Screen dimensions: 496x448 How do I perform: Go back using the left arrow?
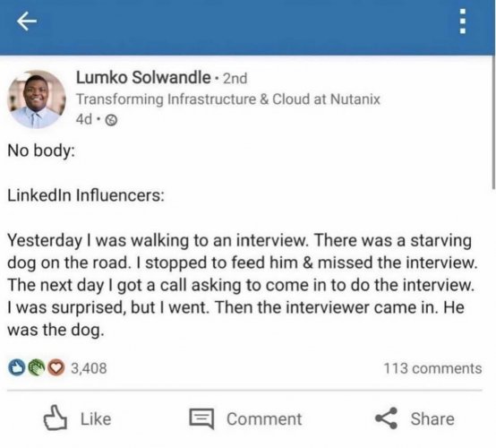point(27,22)
